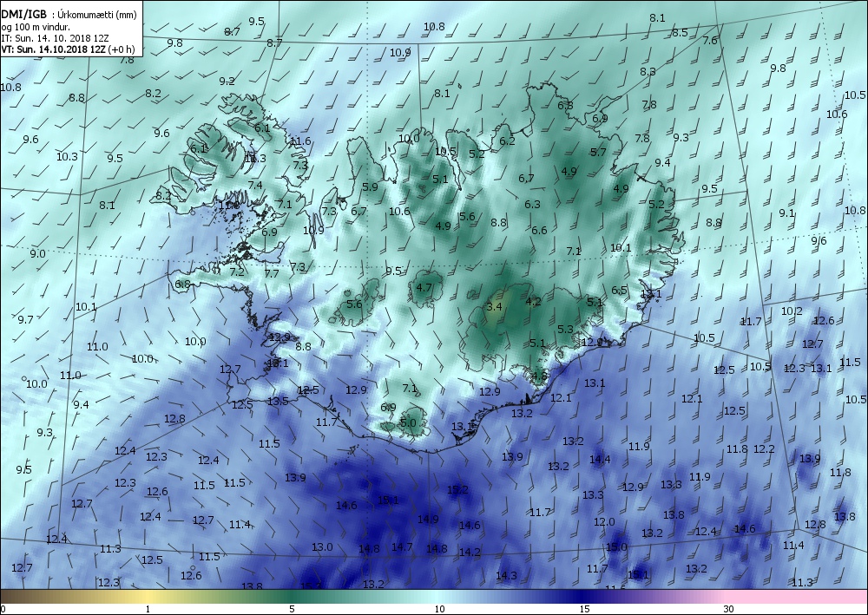The image size is (868, 615).
Task: Click the 14.4 value on the map
Action: pyautogui.click(x=600, y=459)
